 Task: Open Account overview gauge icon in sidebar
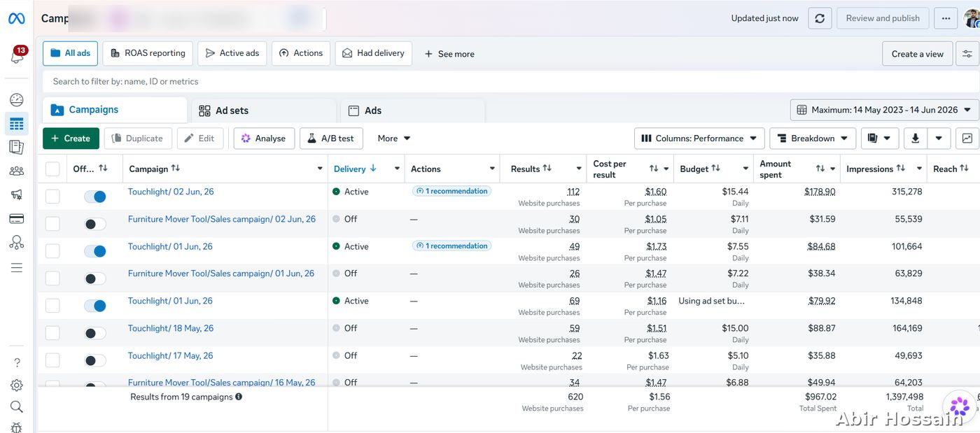tap(17, 100)
